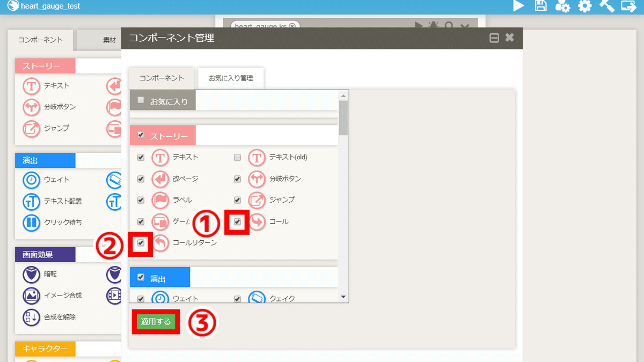Toggle the コール checkbox
Screen dimensions: 644x362
point(237,221)
